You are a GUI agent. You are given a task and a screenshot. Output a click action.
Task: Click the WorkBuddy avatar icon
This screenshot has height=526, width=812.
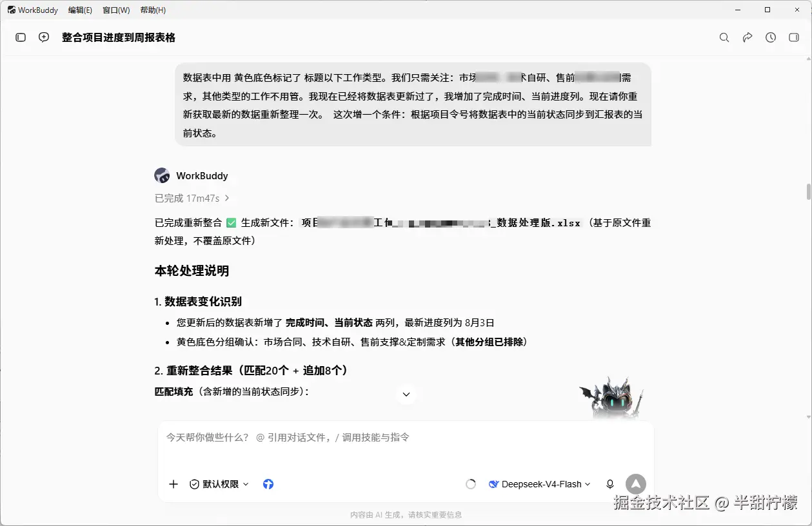(x=162, y=175)
